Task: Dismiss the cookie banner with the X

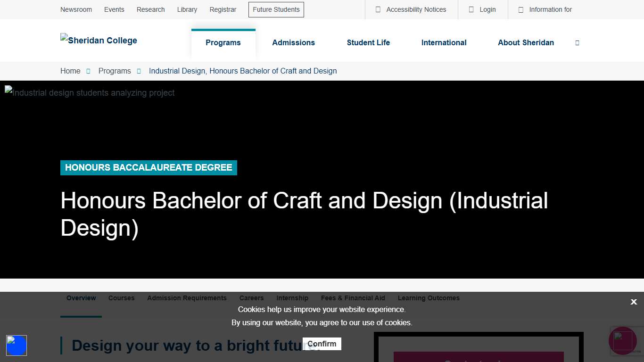Action: [634, 302]
